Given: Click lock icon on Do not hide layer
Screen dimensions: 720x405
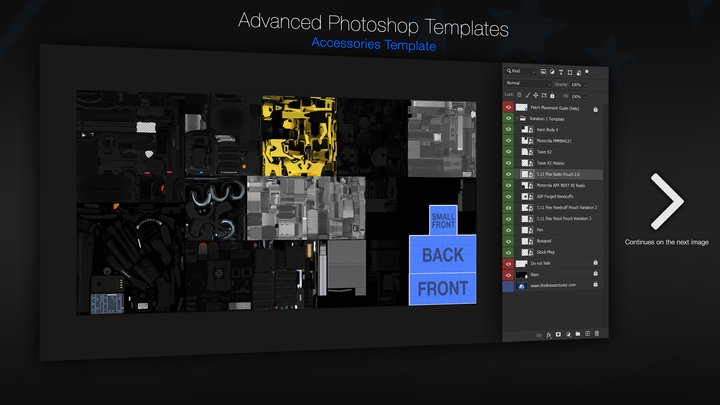Looking at the screenshot, I should 596,263.
